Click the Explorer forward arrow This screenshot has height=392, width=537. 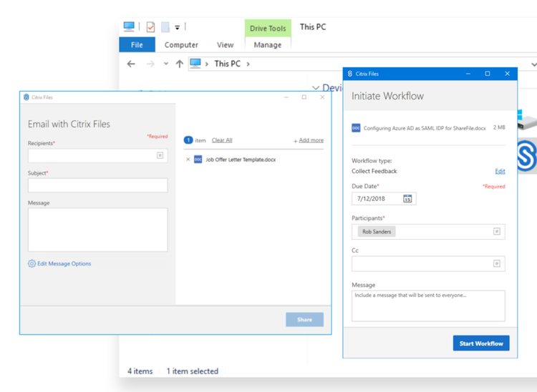150,64
